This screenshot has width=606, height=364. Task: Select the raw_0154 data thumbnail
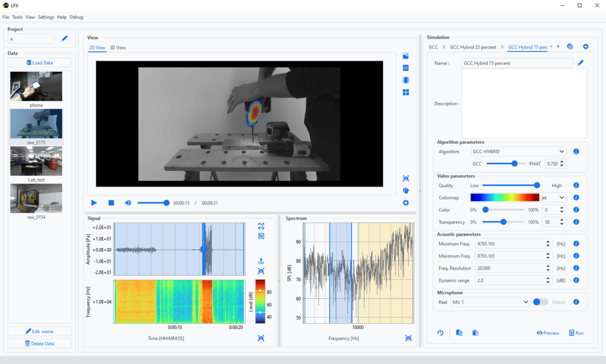(x=36, y=199)
